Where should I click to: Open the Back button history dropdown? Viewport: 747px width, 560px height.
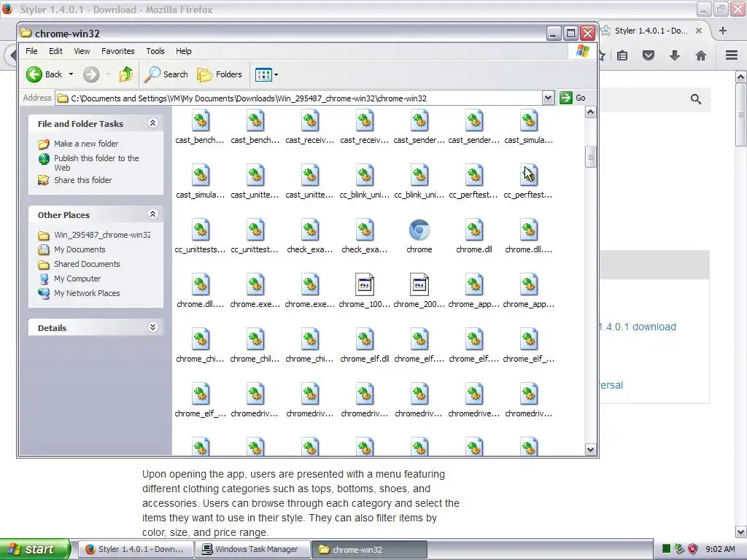click(71, 74)
